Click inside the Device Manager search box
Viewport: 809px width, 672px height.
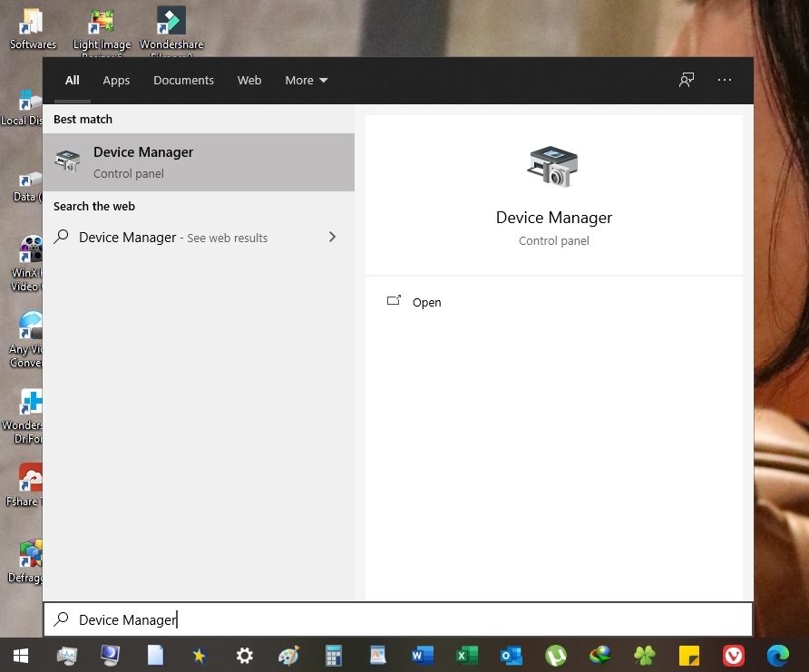click(x=399, y=619)
